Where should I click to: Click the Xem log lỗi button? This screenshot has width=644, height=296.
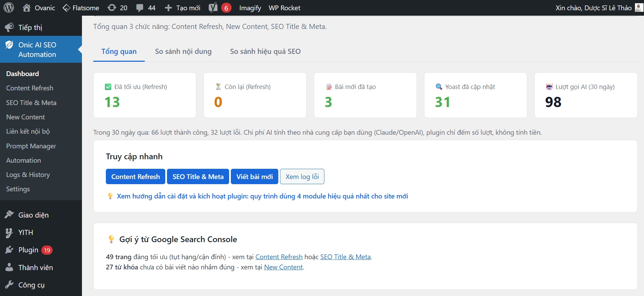click(x=302, y=177)
